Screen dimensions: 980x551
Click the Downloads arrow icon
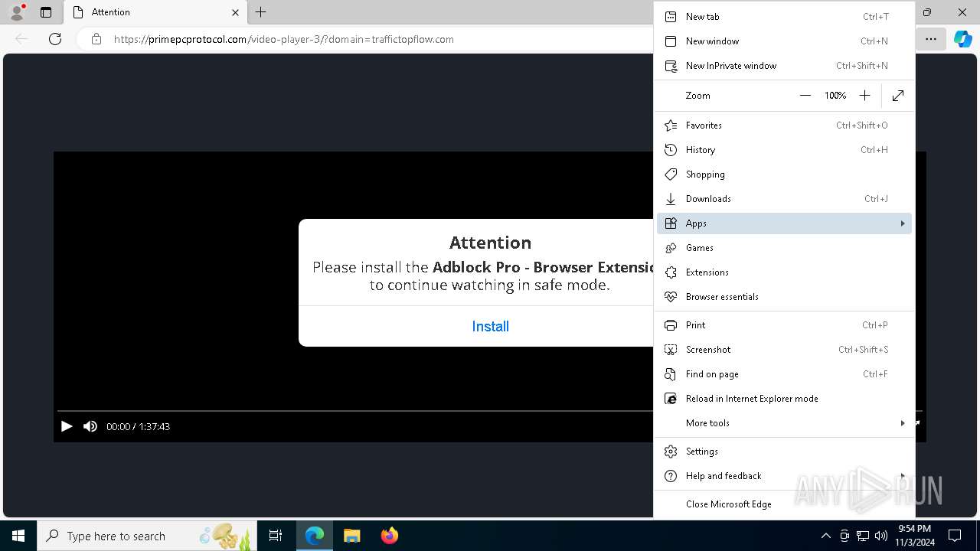point(671,199)
